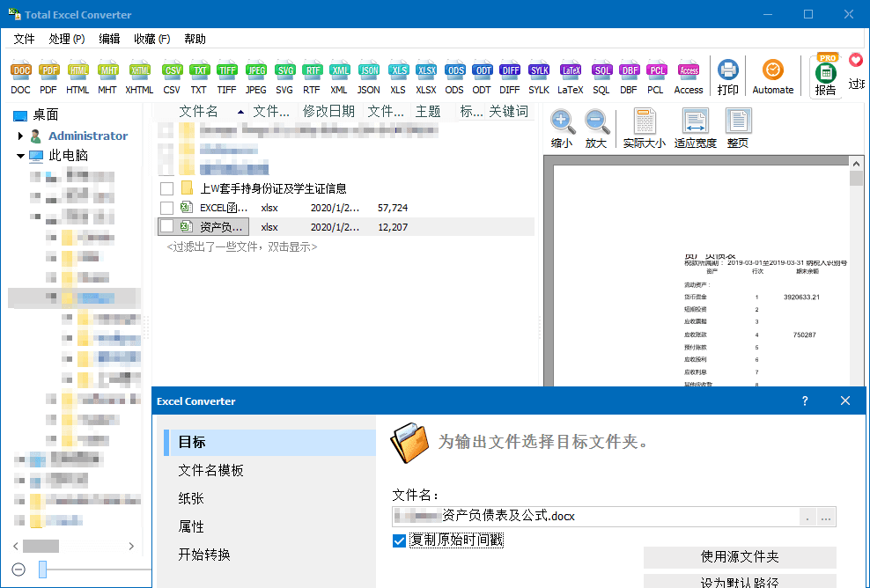
Task: Expand the Administrator tree node
Action: pyautogui.click(x=21, y=136)
